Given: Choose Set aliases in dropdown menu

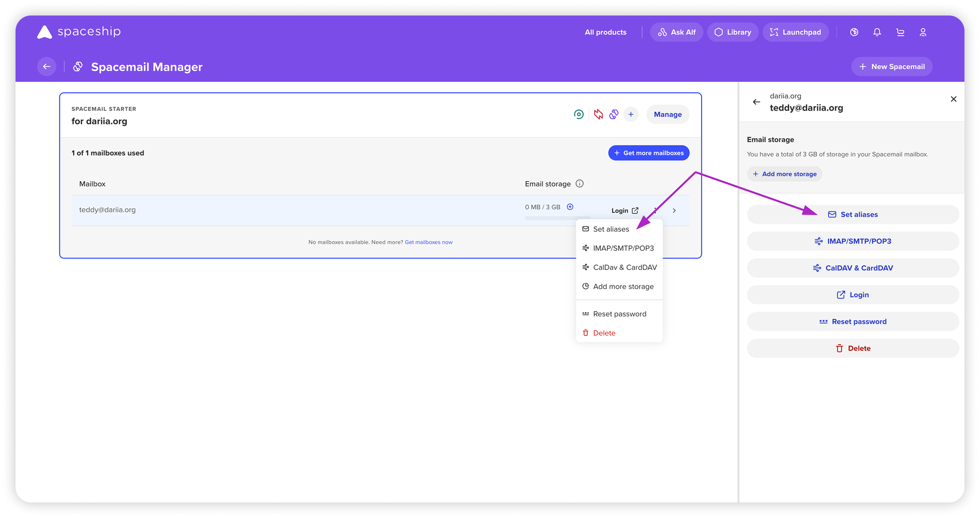Looking at the screenshot, I should pyautogui.click(x=619, y=229).
